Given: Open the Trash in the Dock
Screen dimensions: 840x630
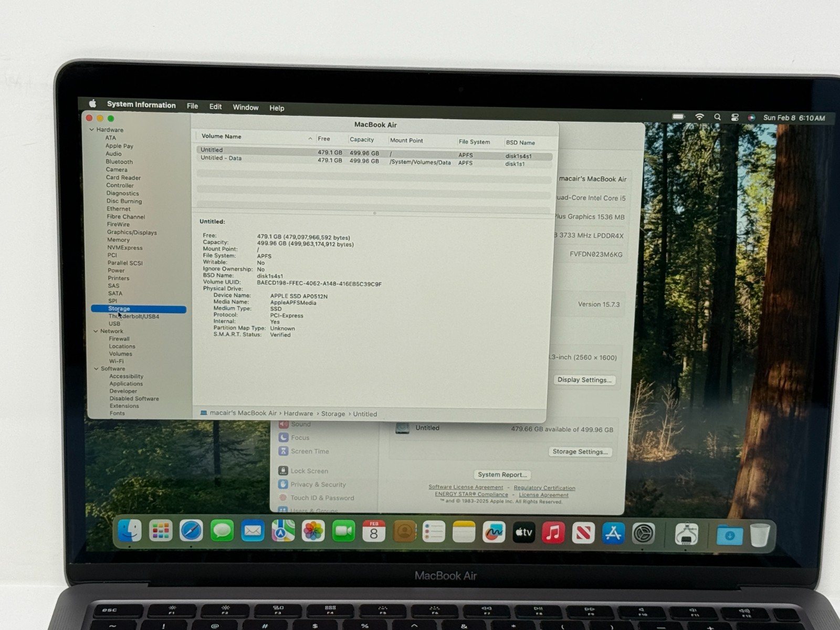Looking at the screenshot, I should click(760, 535).
